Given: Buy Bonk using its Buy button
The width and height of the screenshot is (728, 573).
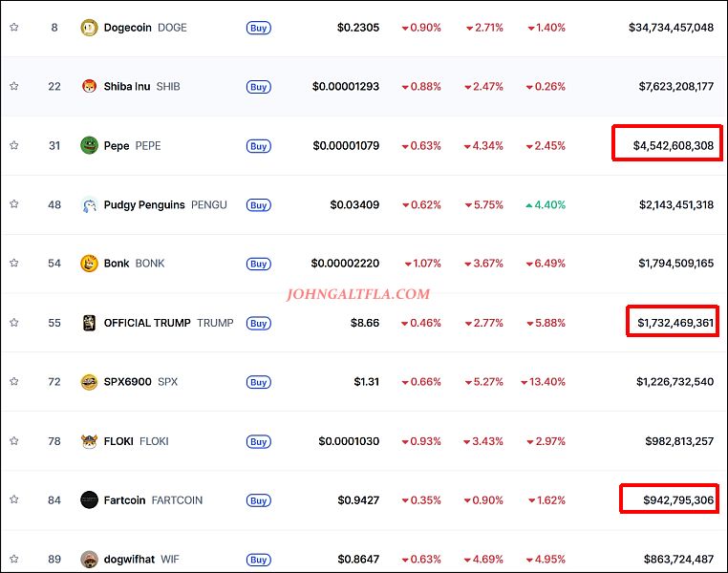Looking at the screenshot, I should point(259,264).
